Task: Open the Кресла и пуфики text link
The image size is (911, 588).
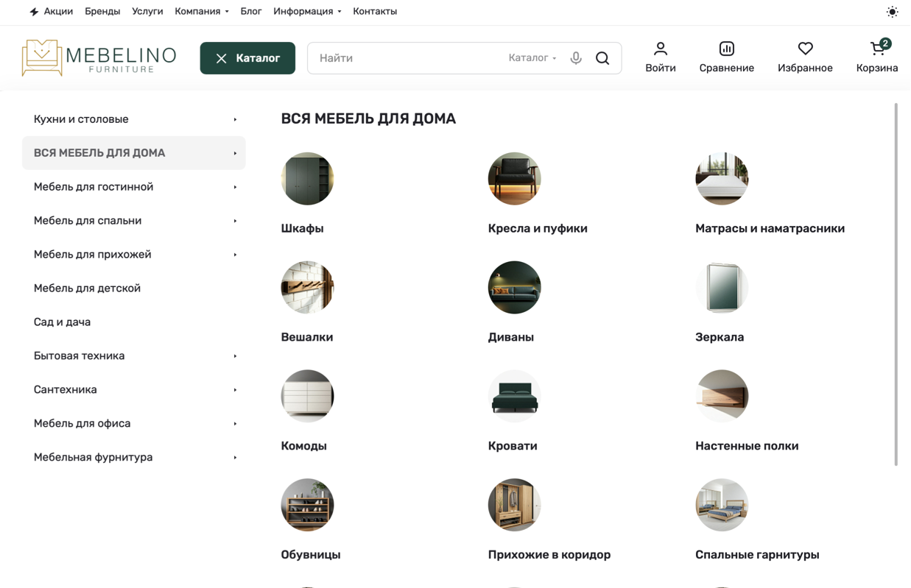Action: [538, 229]
